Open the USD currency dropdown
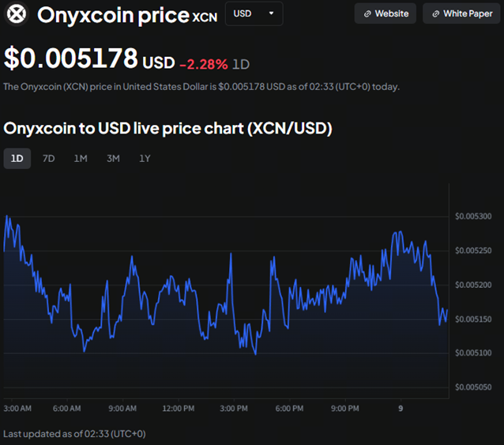The height and width of the screenshot is (445, 504). pyautogui.click(x=253, y=13)
